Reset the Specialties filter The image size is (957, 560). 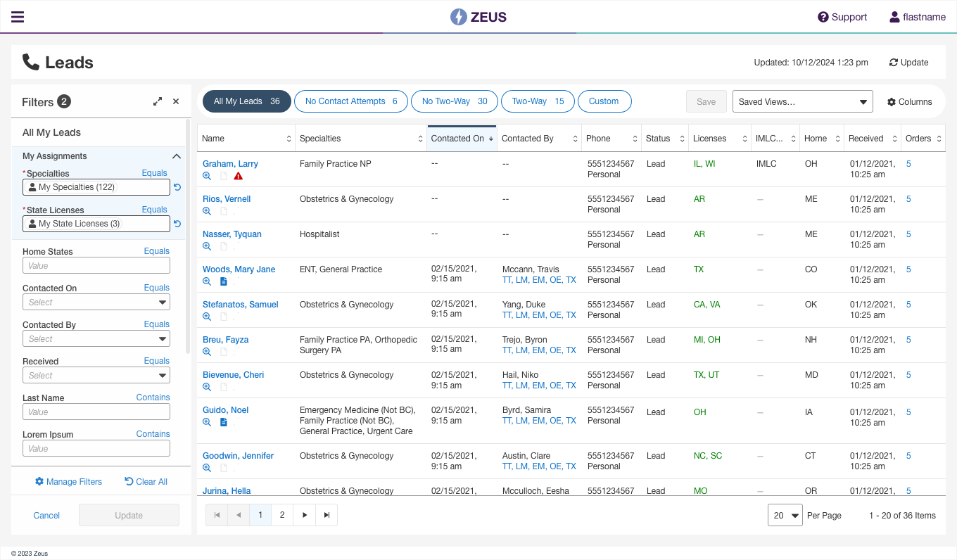click(x=177, y=187)
